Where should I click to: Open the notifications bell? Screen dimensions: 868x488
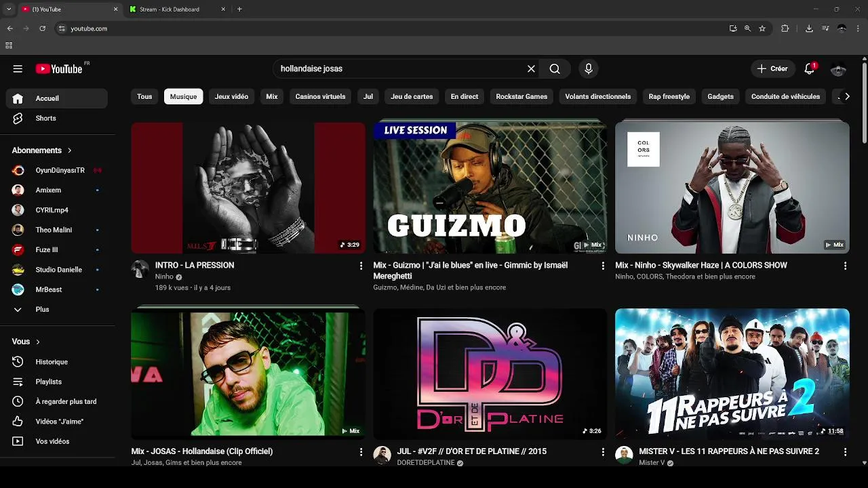(809, 68)
